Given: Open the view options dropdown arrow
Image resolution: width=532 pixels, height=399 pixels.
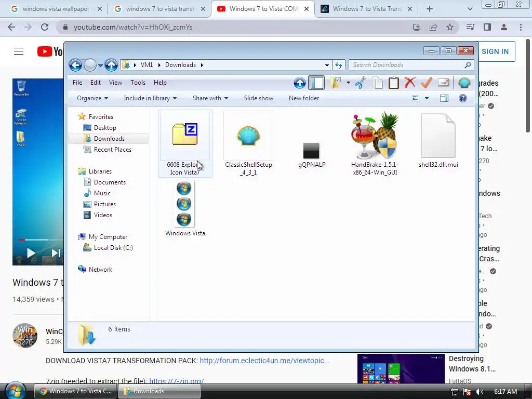Looking at the screenshot, I should click(x=427, y=98).
